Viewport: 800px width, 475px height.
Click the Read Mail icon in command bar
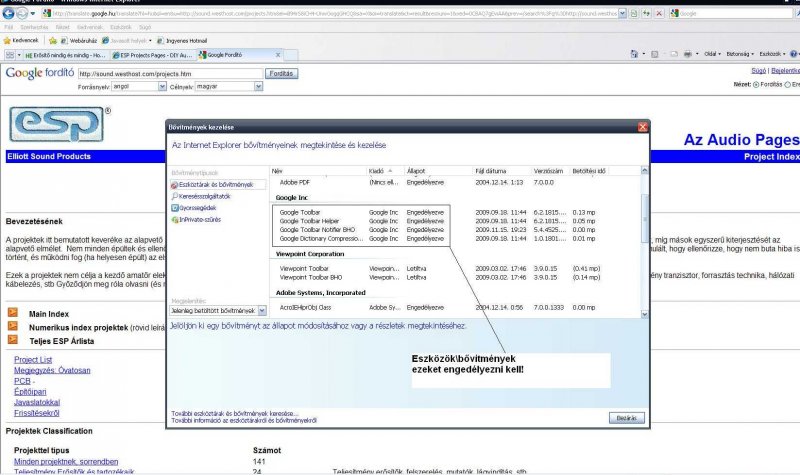(x=674, y=54)
